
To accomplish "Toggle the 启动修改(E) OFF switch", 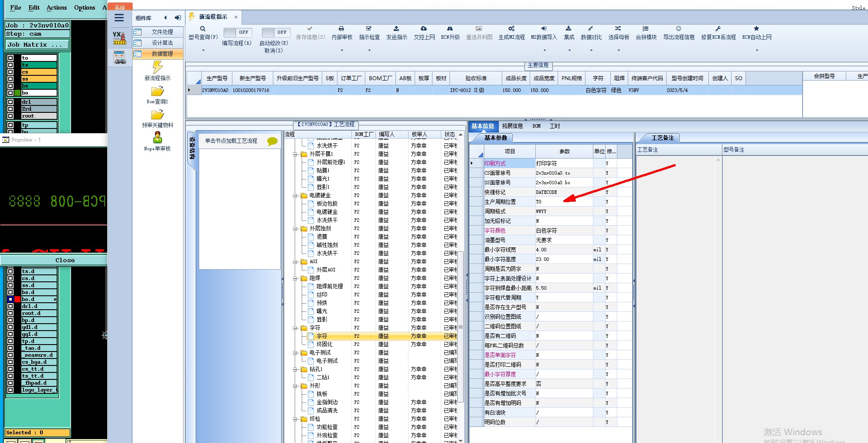I will (x=276, y=32).
